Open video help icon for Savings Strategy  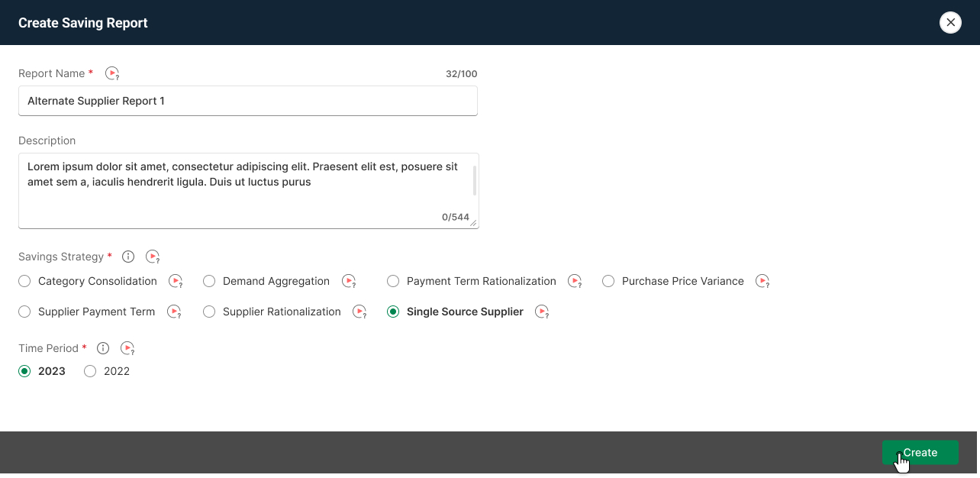tap(153, 257)
